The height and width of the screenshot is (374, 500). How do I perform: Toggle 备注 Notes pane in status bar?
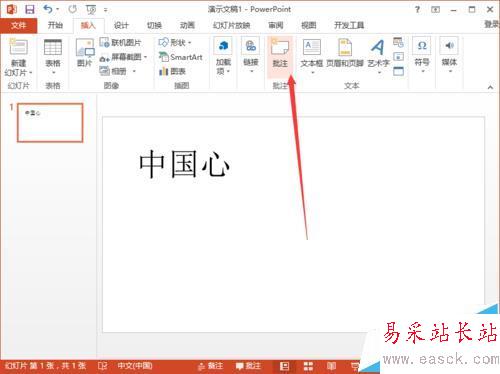pos(210,366)
